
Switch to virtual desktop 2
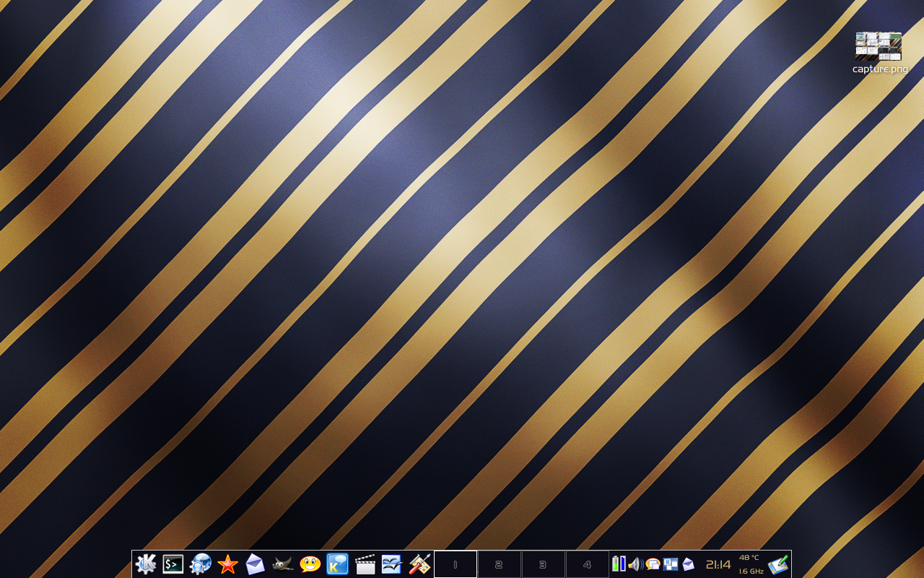click(499, 564)
